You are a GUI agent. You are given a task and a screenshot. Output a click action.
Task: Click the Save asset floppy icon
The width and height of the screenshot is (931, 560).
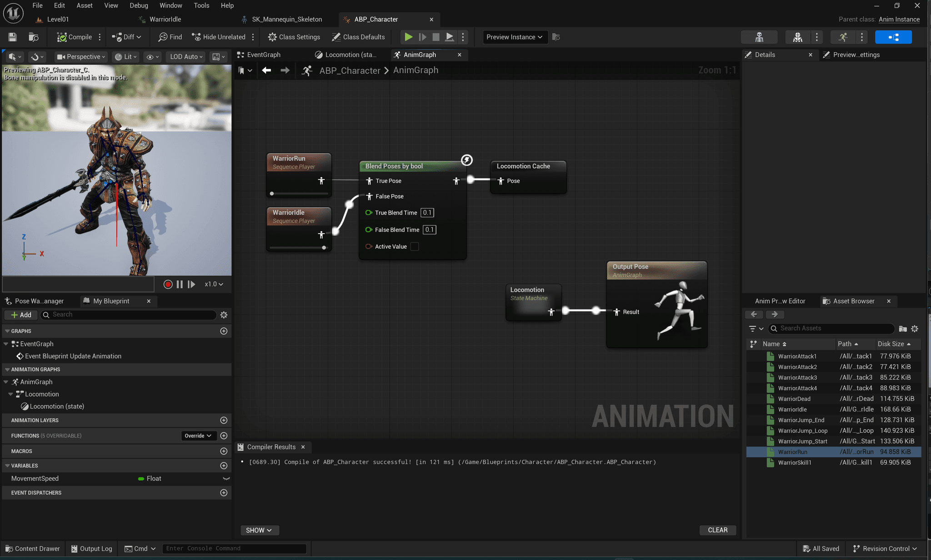point(12,37)
